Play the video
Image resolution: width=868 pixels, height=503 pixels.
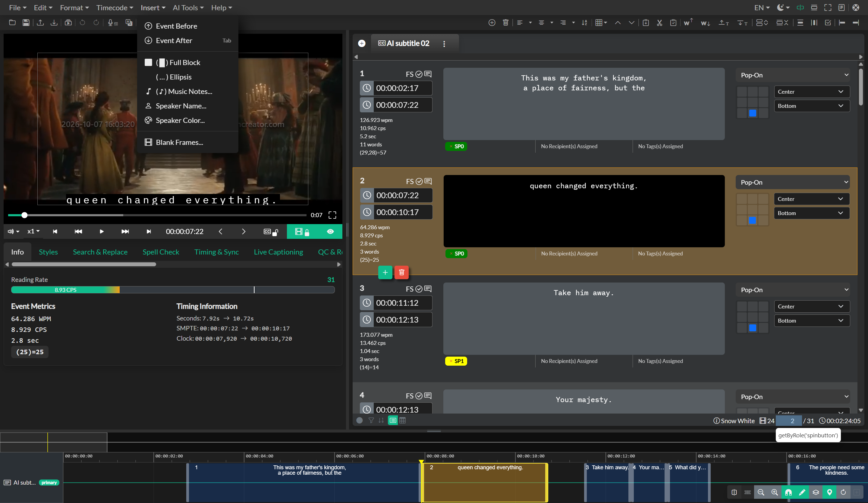pos(101,231)
